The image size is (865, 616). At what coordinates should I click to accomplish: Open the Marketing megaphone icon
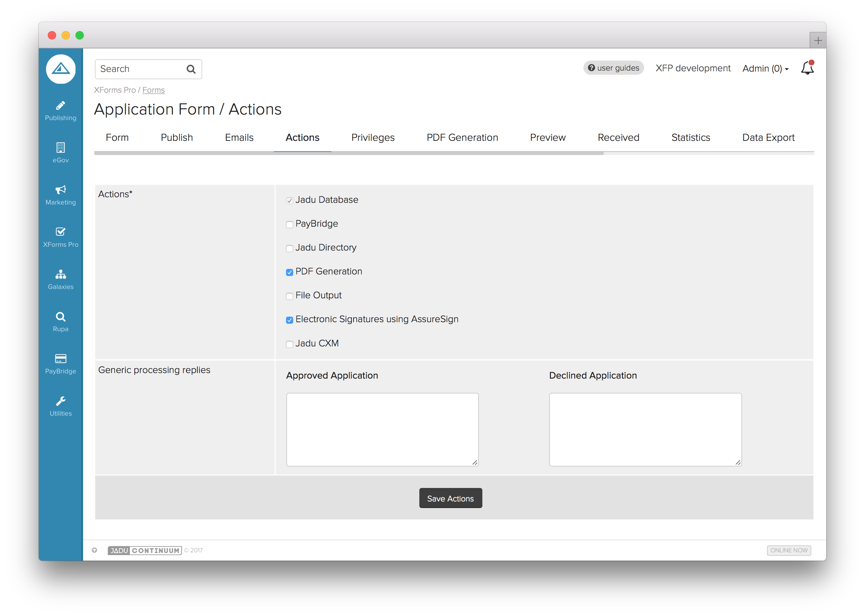coord(60,190)
